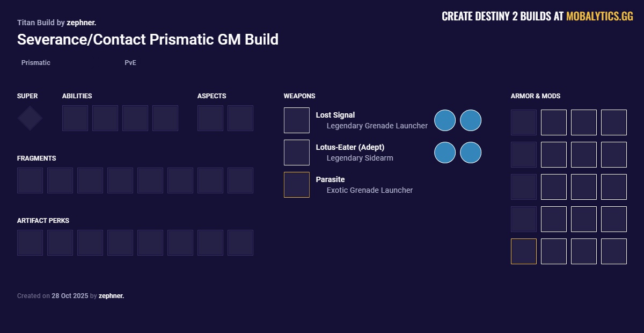The image size is (644, 333).
Task: Select the first Fragments slot
Action: (x=30, y=180)
